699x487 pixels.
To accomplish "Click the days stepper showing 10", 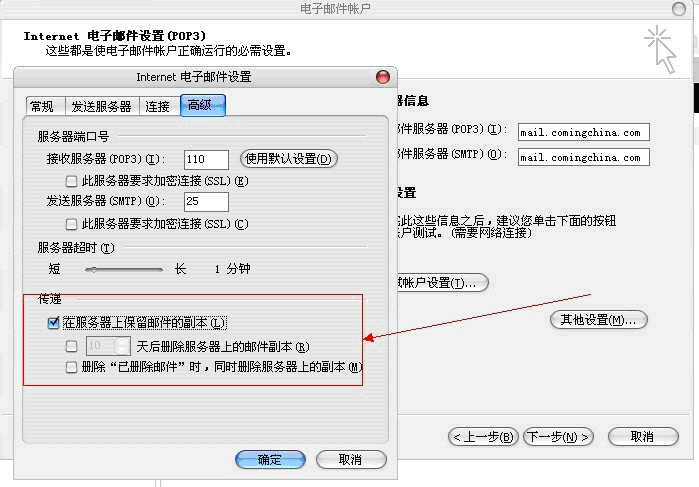I will [x=107, y=346].
